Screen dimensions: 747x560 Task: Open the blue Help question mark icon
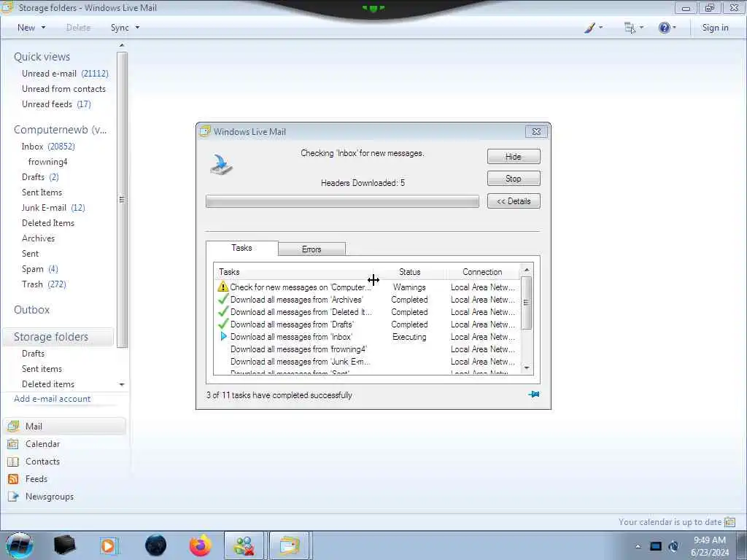[x=664, y=28]
